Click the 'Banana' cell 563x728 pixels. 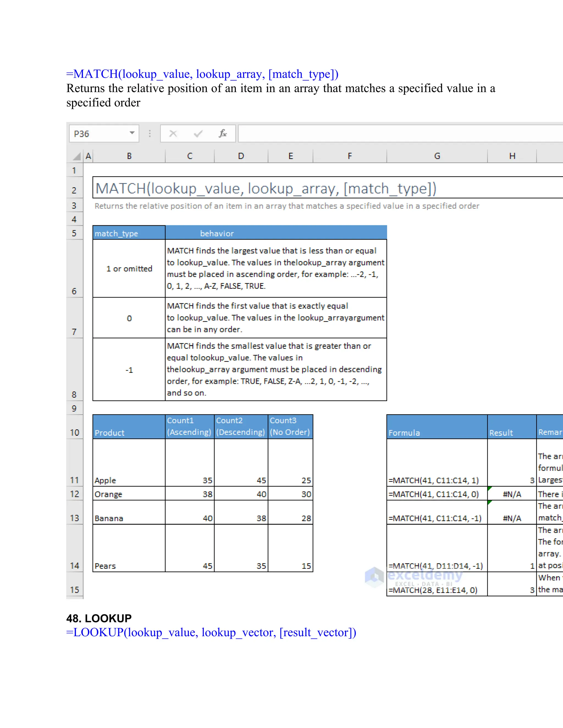tap(129, 512)
